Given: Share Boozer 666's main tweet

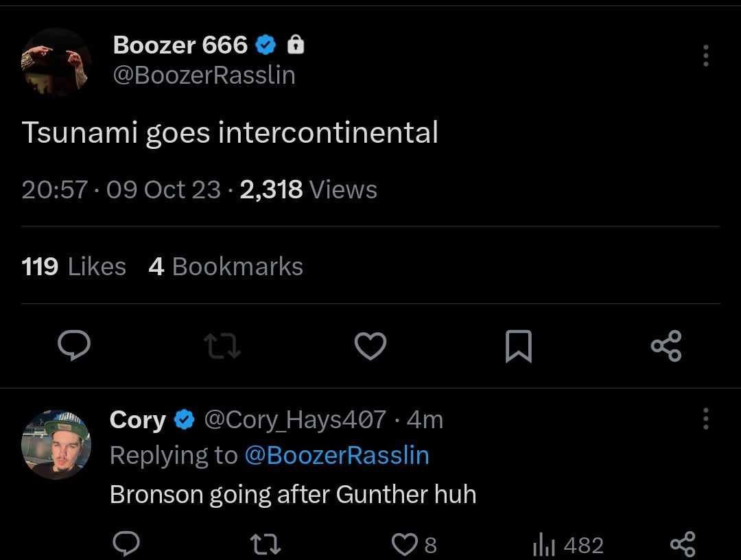Looking at the screenshot, I should pyautogui.click(x=666, y=346).
